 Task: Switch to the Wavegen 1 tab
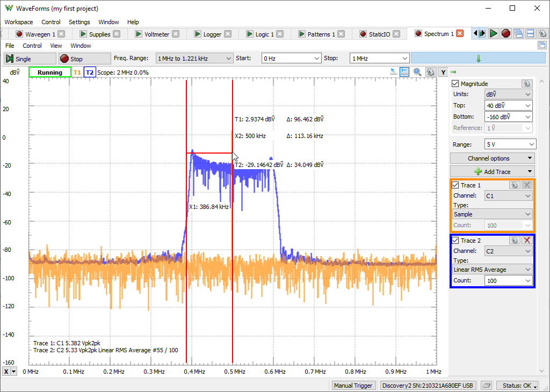coord(40,34)
